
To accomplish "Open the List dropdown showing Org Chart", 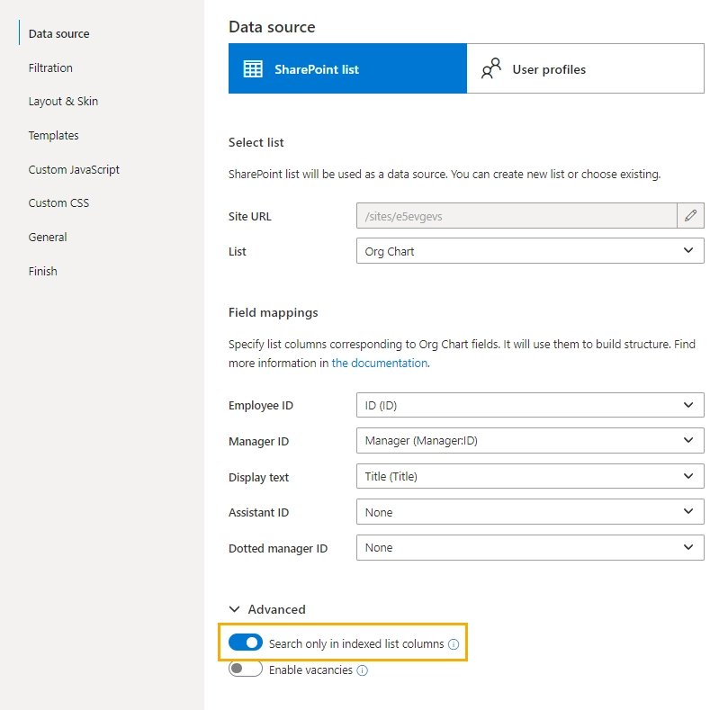I will [530, 251].
